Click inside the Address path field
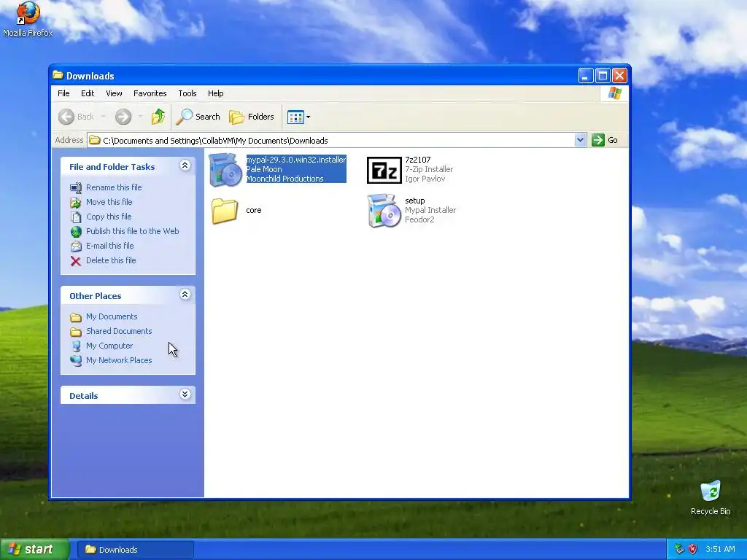This screenshot has height=560, width=747. click(331, 141)
